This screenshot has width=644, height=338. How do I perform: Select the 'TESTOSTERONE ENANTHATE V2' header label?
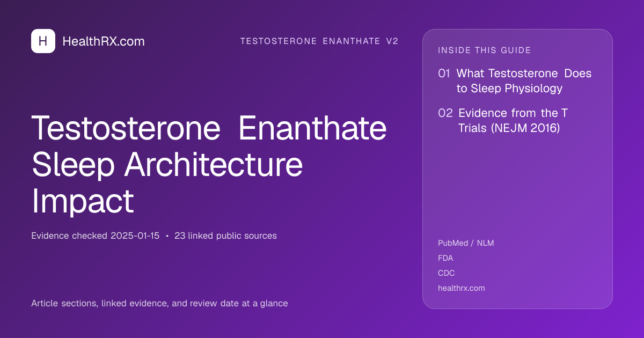pyautogui.click(x=319, y=41)
